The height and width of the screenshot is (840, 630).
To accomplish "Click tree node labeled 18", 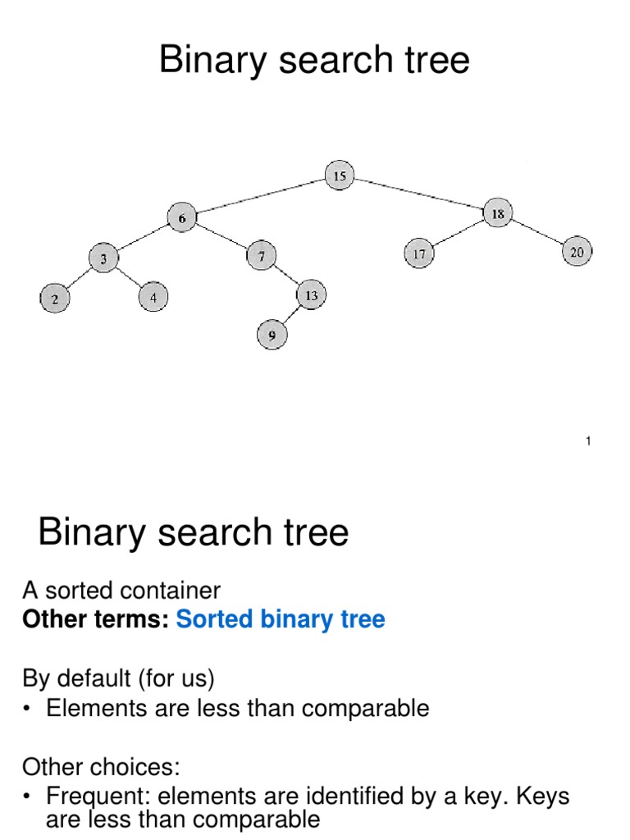I will point(497,214).
